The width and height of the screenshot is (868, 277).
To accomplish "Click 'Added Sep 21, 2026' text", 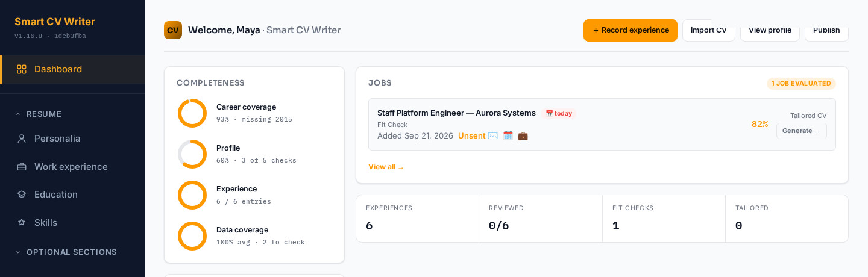I will tap(415, 135).
